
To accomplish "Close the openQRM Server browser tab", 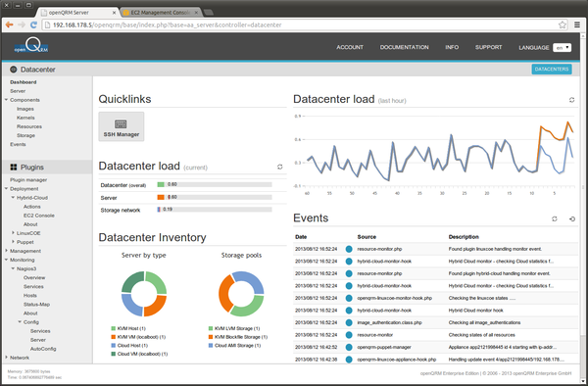I will tap(114, 13).
